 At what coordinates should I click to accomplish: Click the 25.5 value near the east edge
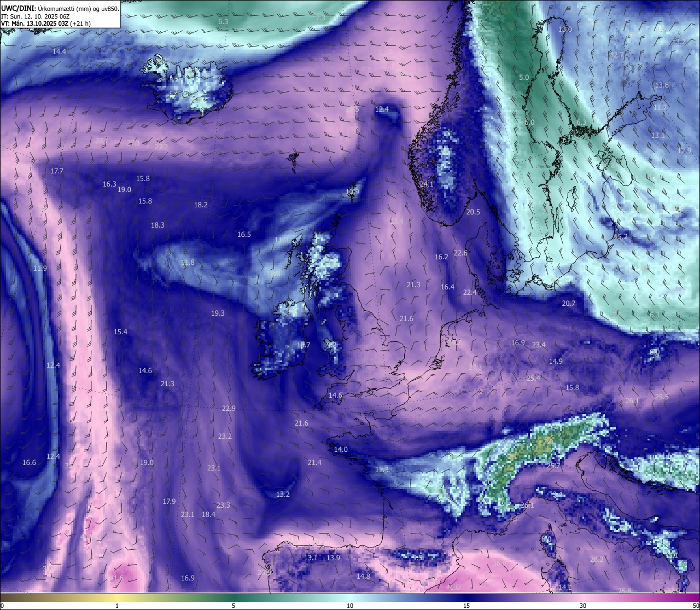click(662, 397)
